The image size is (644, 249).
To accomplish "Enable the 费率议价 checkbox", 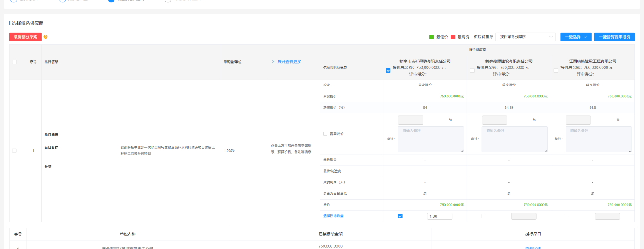I will tap(325, 134).
